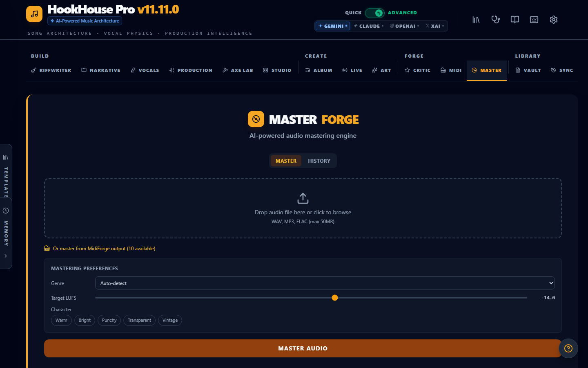Switch from Quick to Advanced mode
The image size is (588, 368).
pyautogui.click(x=375, y=13)
